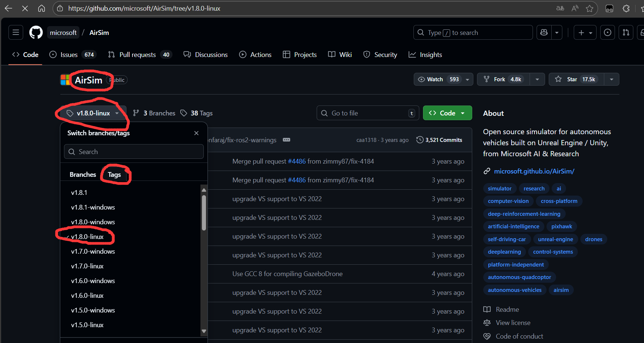This screenshot has width=644, height=343.
Task: Click the GitHub octocat logo
Action: point(36,32)
